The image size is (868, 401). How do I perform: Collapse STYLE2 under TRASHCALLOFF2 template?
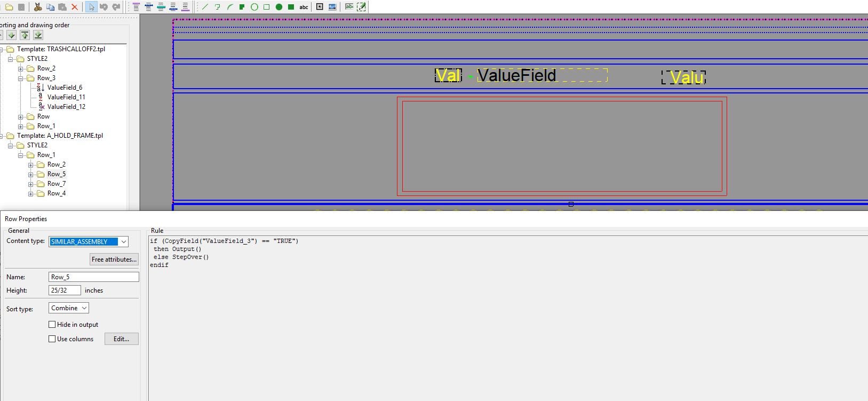point(11,59)
